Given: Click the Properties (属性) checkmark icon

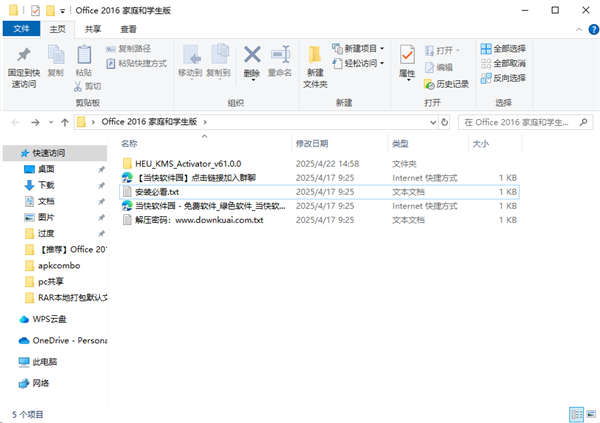Looking at the screenshot, I should click(407, 54).
